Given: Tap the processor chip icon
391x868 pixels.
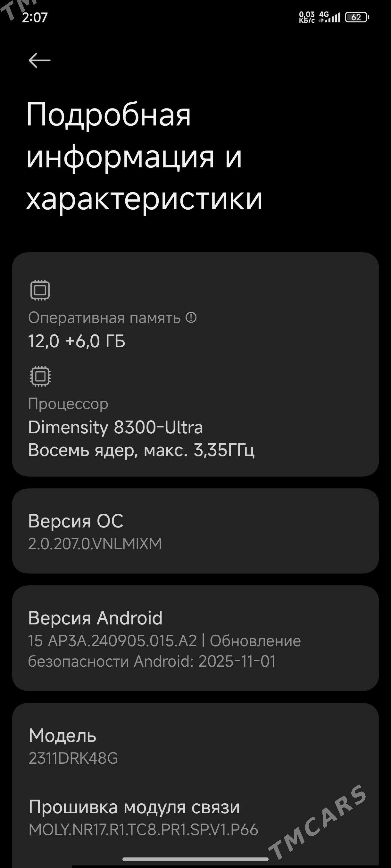Looking at the screenshot, I should [40, 376].
